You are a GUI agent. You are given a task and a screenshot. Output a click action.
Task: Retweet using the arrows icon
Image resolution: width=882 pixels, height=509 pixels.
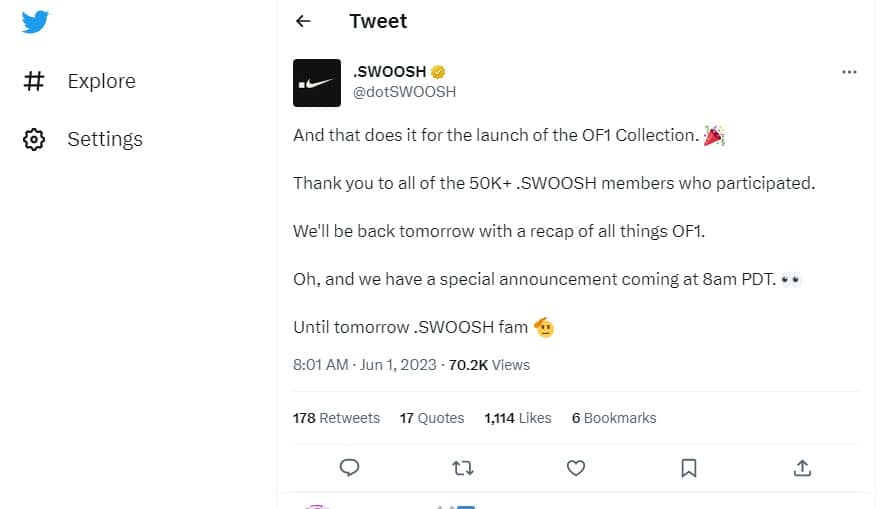(x=462, y=467)
